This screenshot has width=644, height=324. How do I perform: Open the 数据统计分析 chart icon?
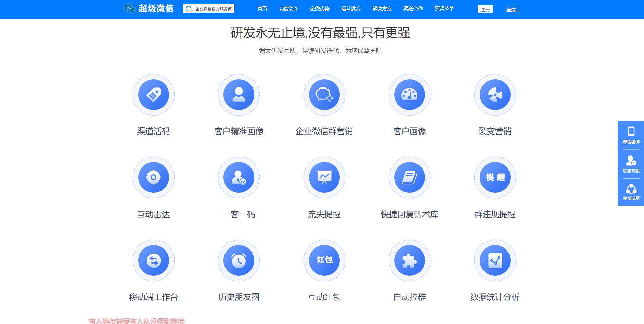click(x=495, y=260)
